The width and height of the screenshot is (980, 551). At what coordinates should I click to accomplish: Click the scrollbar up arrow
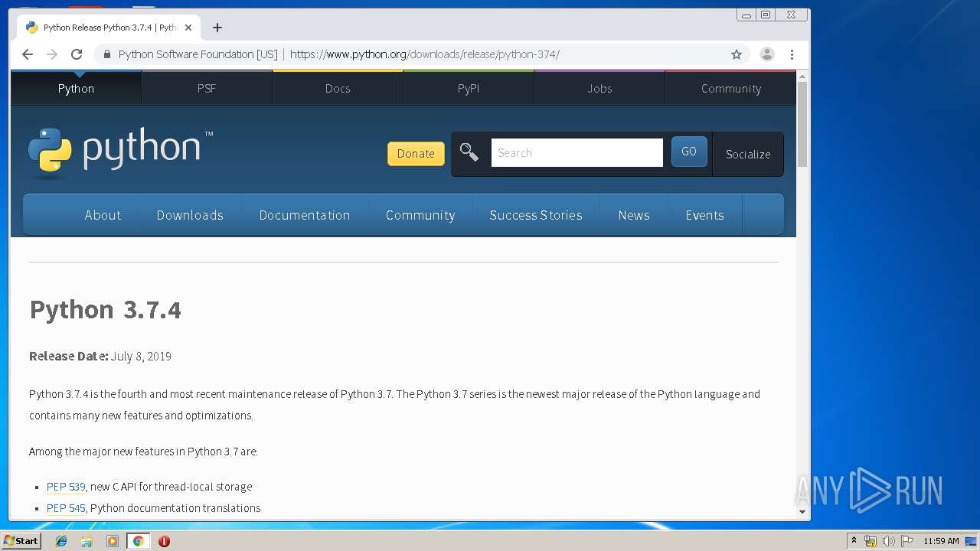click(802, 77)
